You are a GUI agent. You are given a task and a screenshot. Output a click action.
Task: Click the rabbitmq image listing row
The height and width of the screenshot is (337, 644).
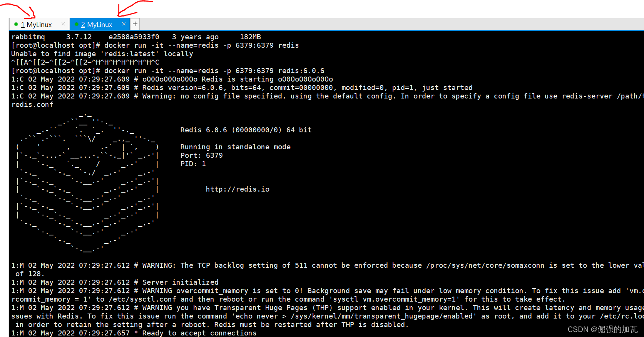[136, 37]
